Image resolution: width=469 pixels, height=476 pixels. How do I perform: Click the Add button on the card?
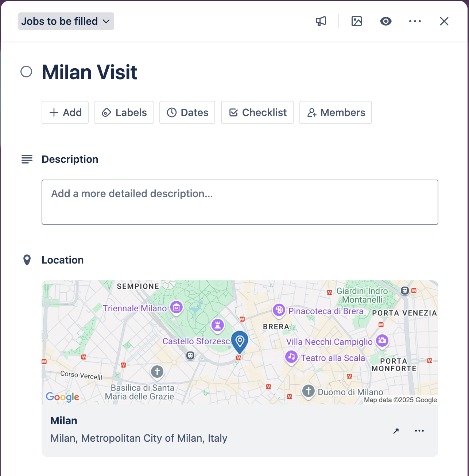point(65,112)
